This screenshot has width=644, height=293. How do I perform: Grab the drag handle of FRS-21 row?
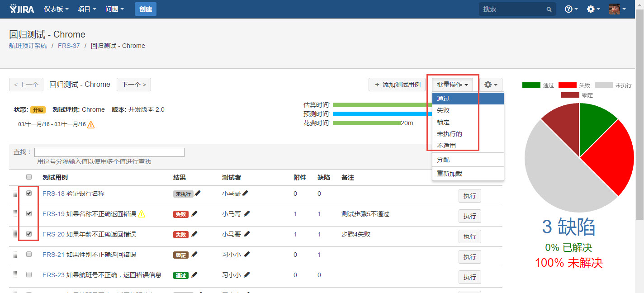pyautogui.click(x=15, y=255)
